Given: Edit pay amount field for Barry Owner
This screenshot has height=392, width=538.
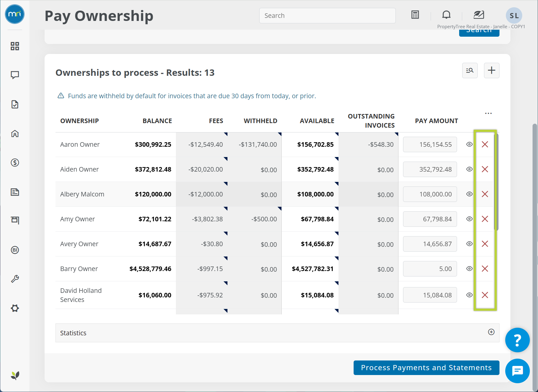Looking at the screenshot, I should pos(430,269).
